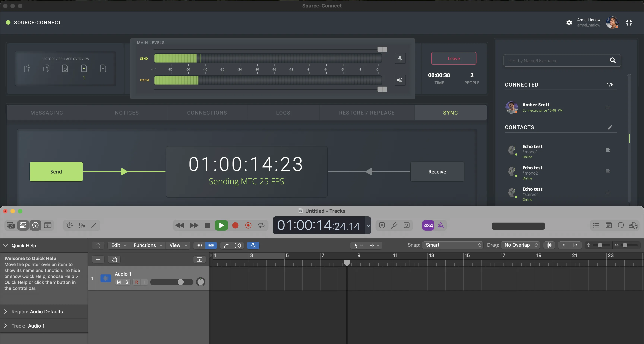This screenshot has width=644, height=344.
Task: Open Logic Toolbar button
Action: click(48, 225)
